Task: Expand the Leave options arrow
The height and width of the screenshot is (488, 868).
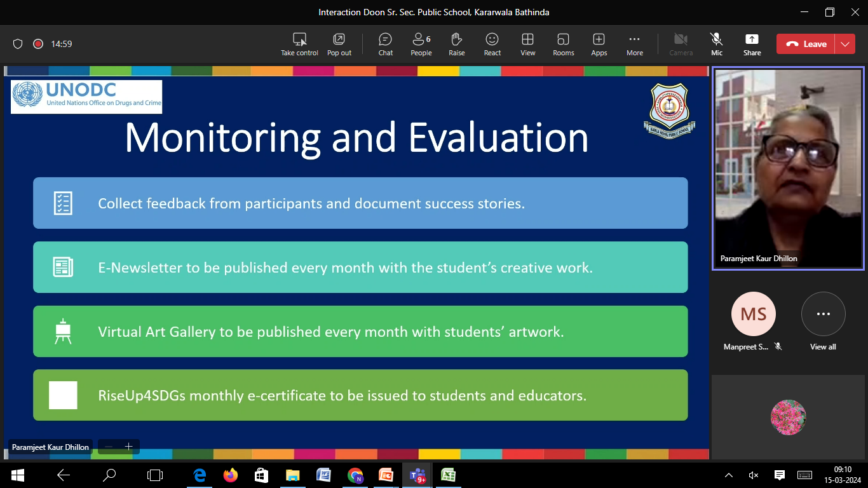Action: coord(844,44)
